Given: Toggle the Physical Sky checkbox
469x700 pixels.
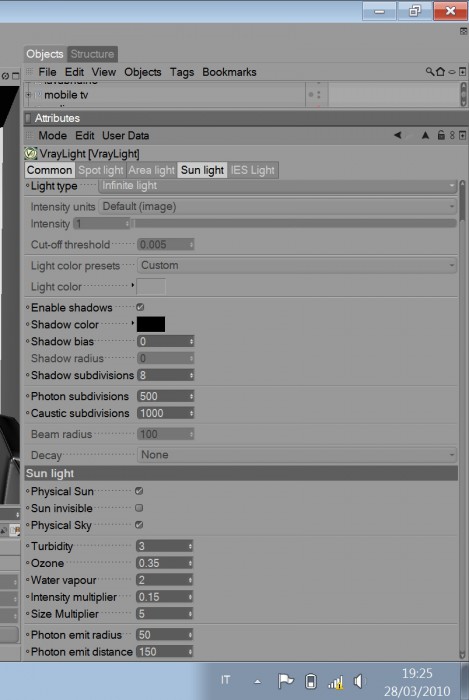Looking at the screenshot, I should (x=139, y=525).
